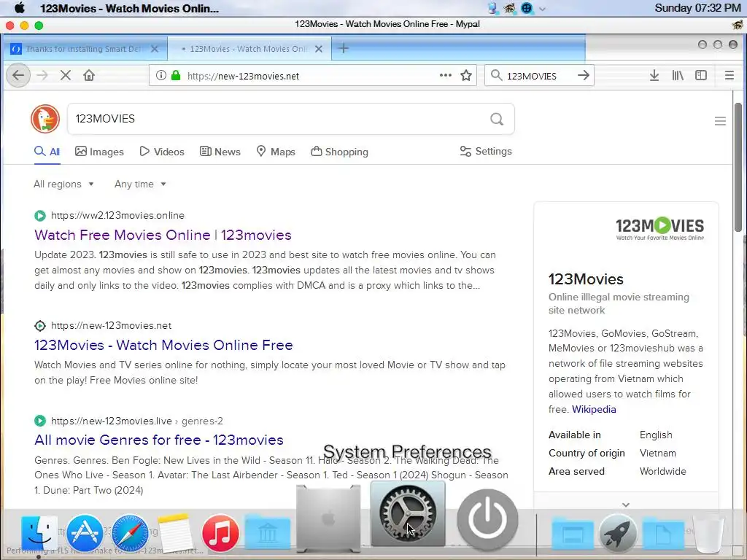This screenshot has height=560, width=747.
Task: Expand the 123Movies info panel chevron
Action: [x=626, y=505]
